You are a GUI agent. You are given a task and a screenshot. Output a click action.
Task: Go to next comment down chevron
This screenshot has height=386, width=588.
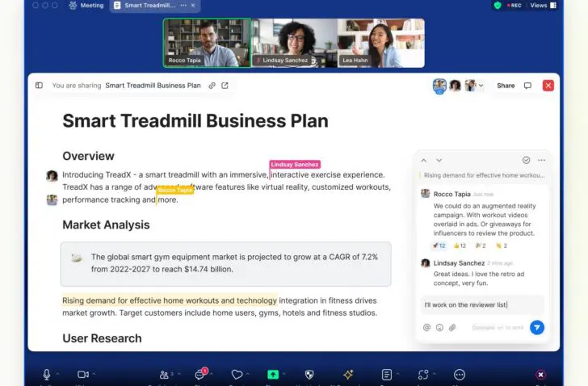point(439,160)
